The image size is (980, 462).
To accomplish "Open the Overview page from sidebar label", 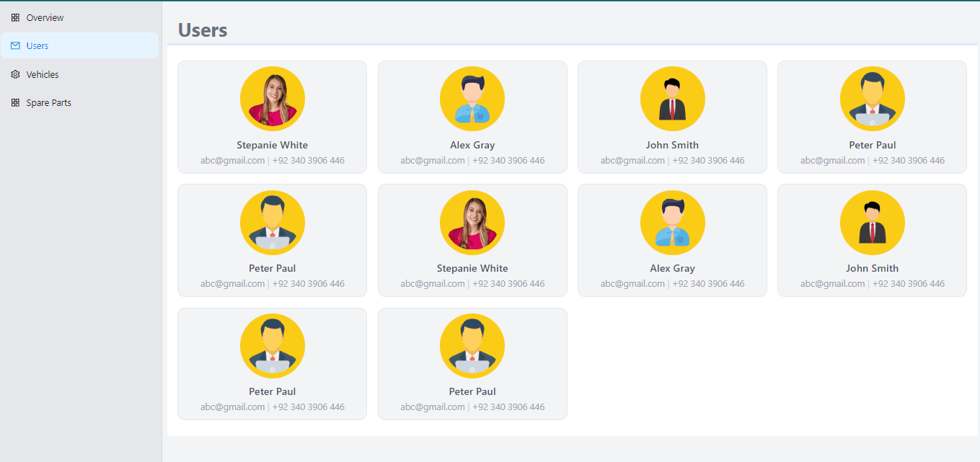I will 45,17.
